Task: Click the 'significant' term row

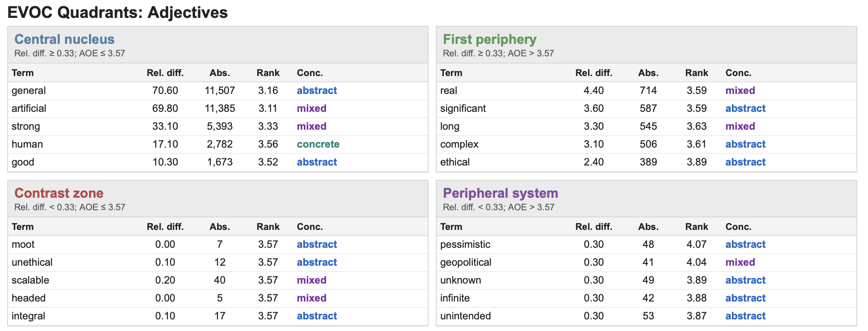Action: [647, 108]
